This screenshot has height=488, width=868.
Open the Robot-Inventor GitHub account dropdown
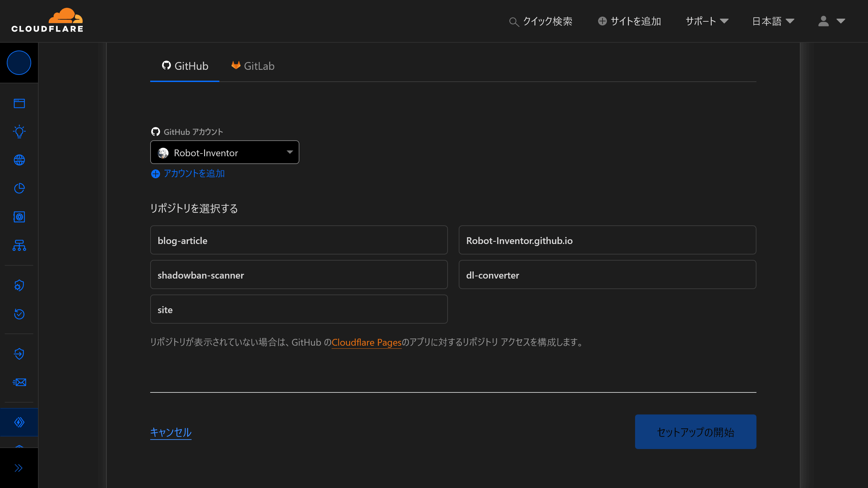pyautogui.click(x=225, y=152)
